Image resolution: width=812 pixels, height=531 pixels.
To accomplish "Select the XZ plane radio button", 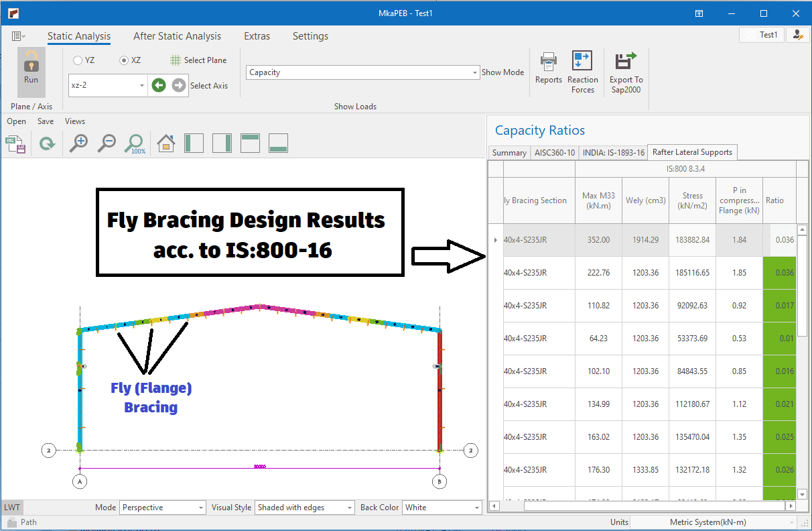I will pyautogui.click(x=123, y=60).
